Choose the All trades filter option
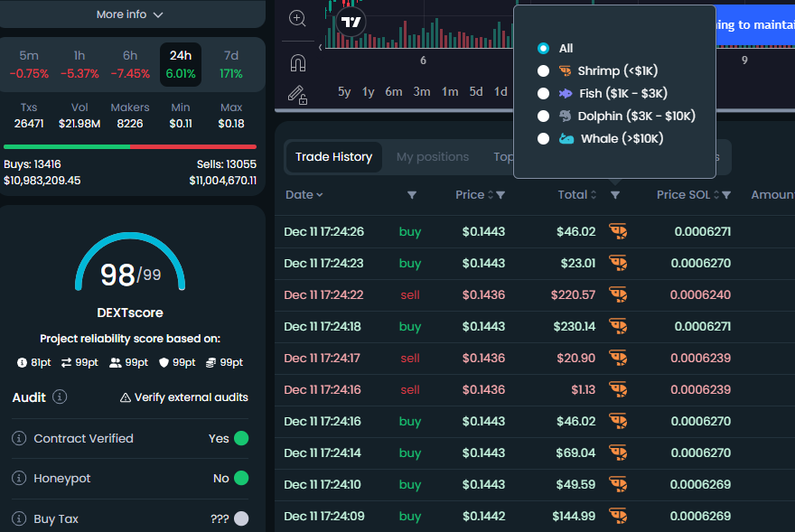795x532 pixels. (x=542, y=48)
